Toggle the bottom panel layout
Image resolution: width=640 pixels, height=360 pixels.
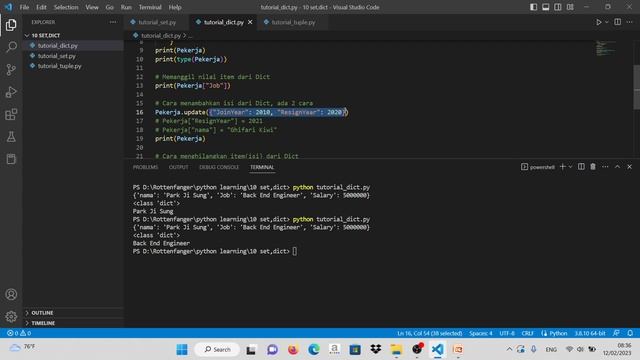coord(546,7)
